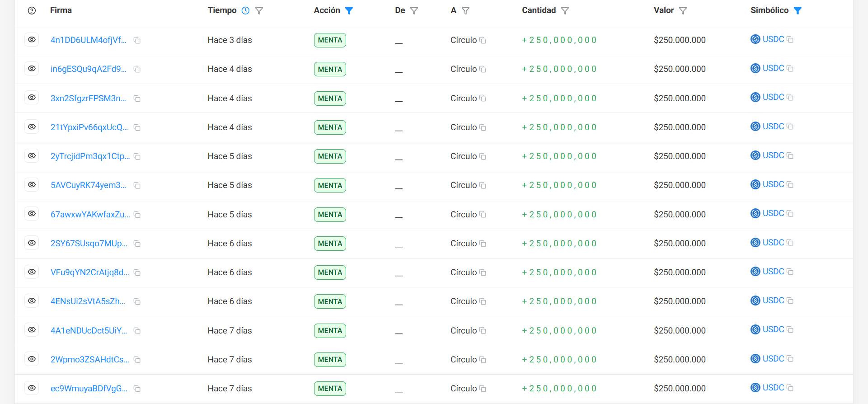The width and height of the screenshot is (868, 404).
Task: Copy the USDC token address in first row
Action: point(790,40)
